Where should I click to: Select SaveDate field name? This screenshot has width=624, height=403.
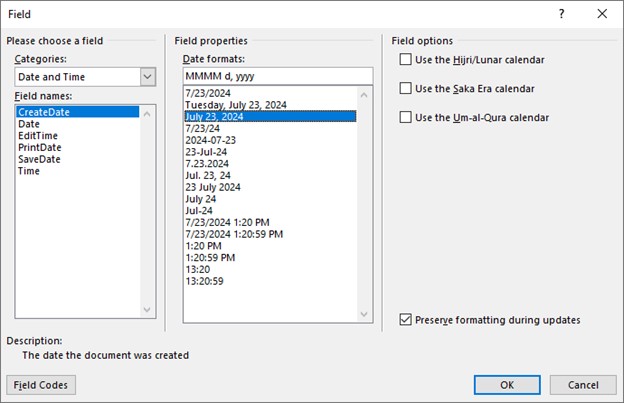(x=78, y=159)
